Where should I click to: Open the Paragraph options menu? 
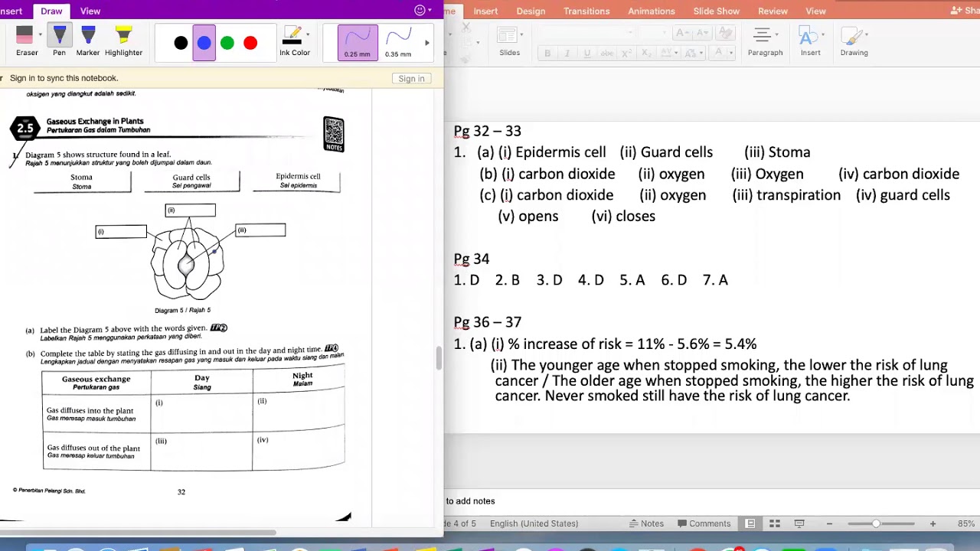click(x=765, y=41)
